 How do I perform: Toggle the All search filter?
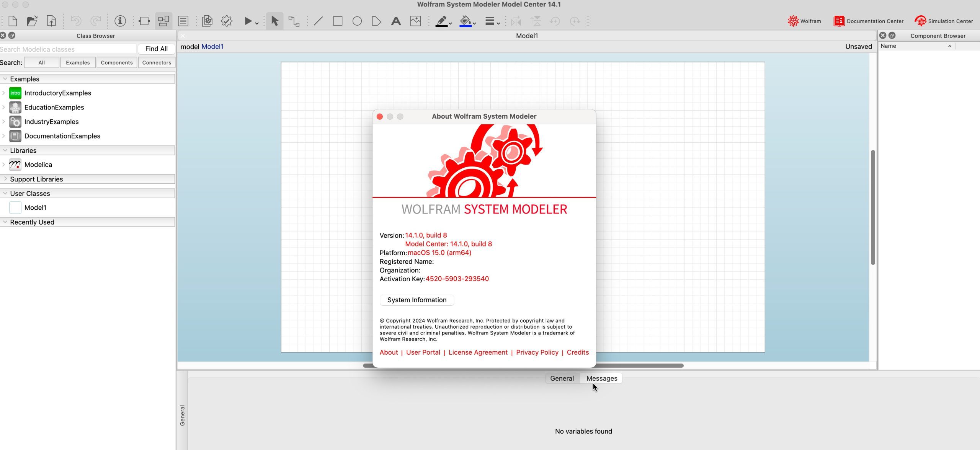41,62
